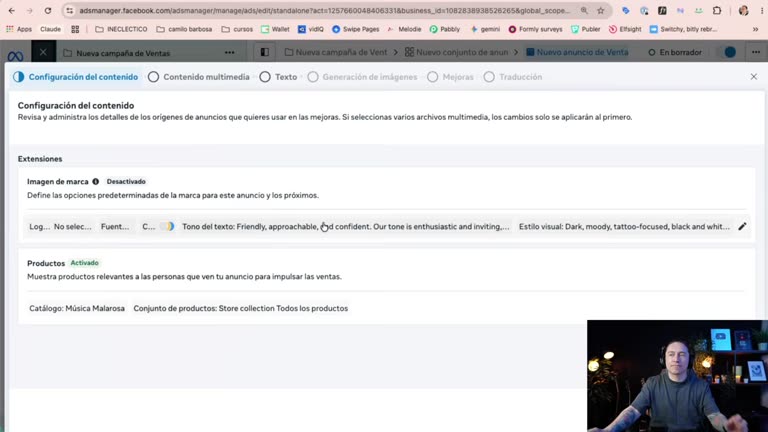This screenshot has width=768, height=432.
Task: Open camilo barbosa bookmarks folder
Action: [184, 29]
